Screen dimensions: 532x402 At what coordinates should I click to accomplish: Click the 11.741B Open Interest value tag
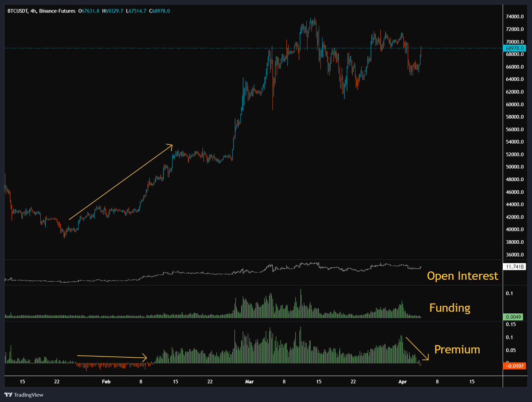coord(516,266)
